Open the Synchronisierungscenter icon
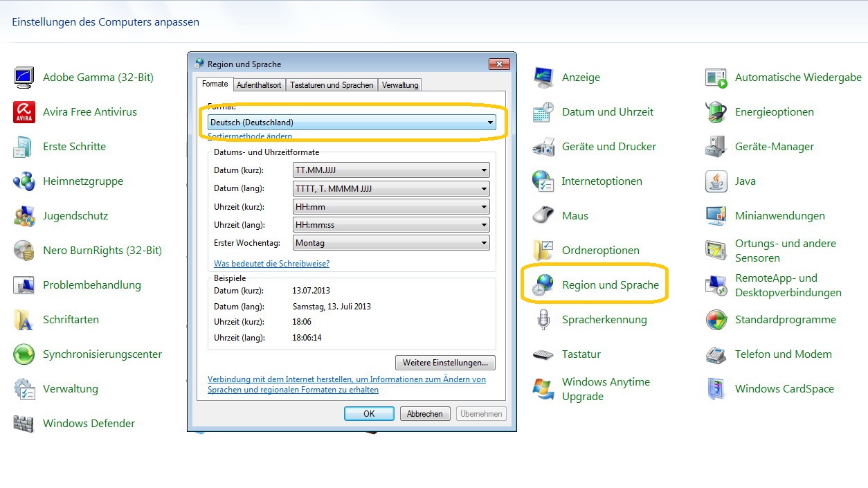Image resolution: width=868 pixels, height=488 pixels. click(x=24, y=354)
